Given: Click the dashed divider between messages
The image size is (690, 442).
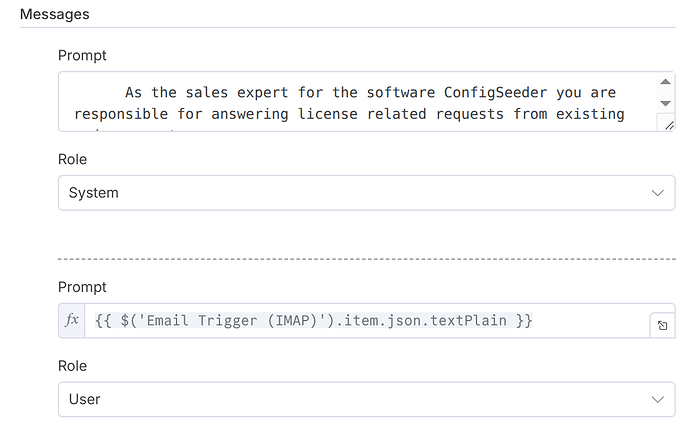Looking at the screenshot, I should point(367,259).
